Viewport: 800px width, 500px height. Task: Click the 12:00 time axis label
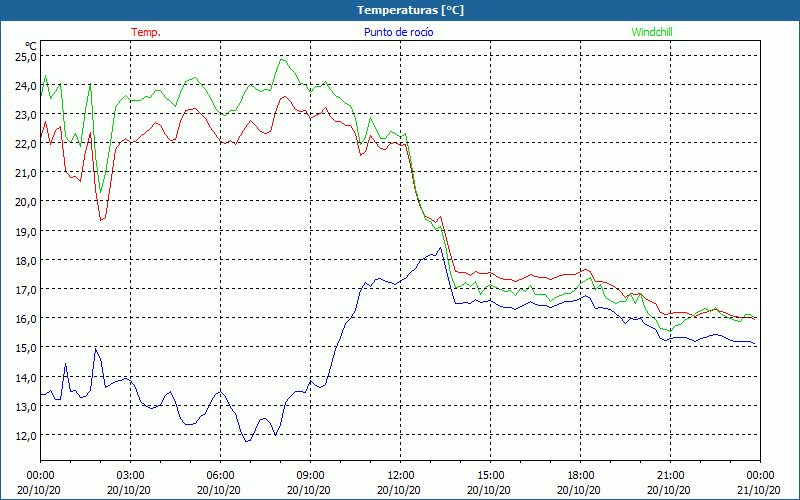401,476
